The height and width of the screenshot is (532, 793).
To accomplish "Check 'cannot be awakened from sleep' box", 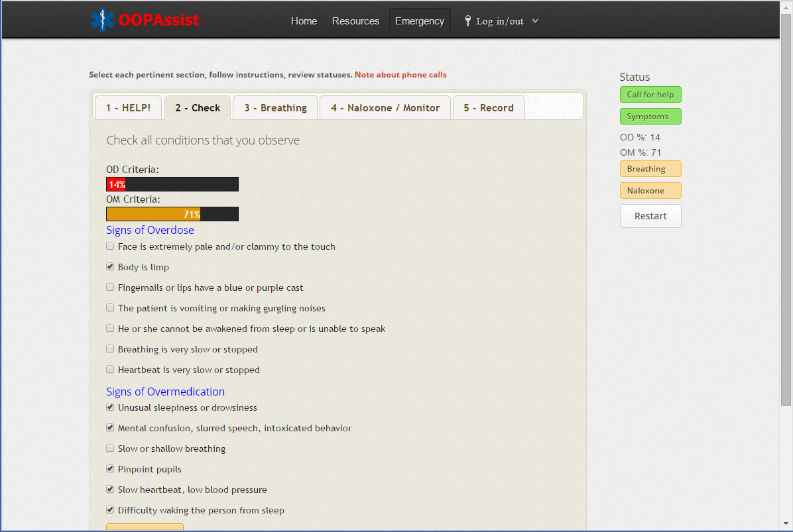I will click(110, 328).
